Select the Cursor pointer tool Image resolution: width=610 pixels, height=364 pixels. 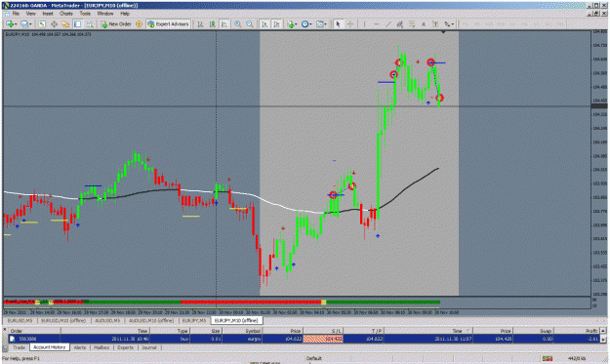pos(338,24)
